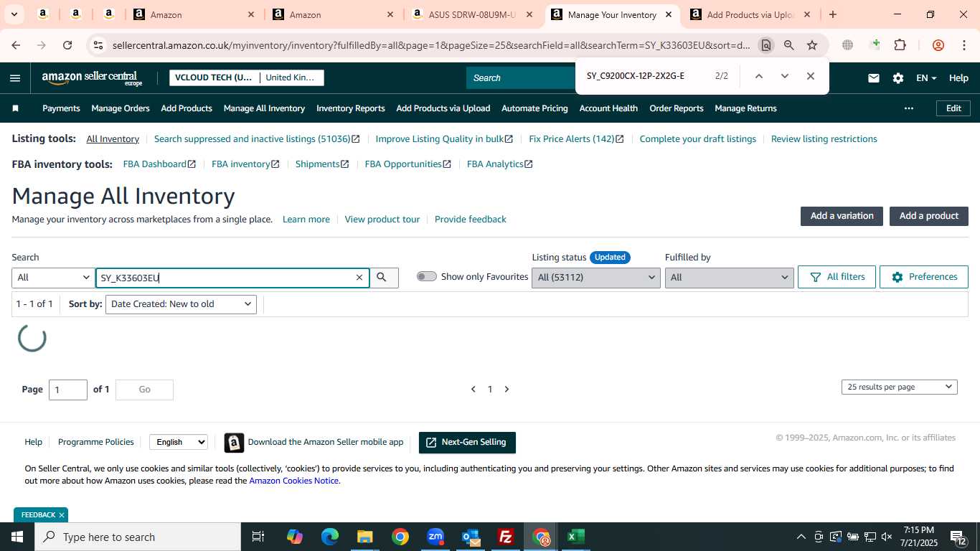The height and width of the screenshot is (551, 980).
Task: Open Automate Pricing in the navigation bar
Action: [534, 108]
